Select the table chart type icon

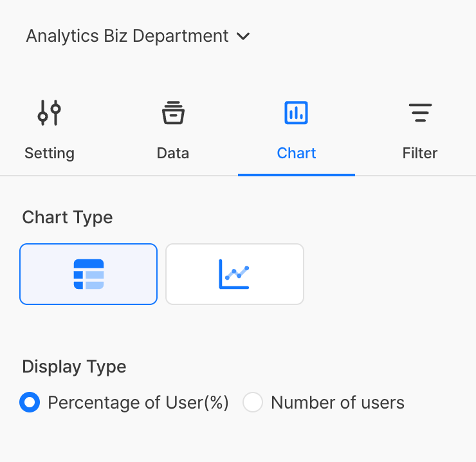click(x=89, y=274)
